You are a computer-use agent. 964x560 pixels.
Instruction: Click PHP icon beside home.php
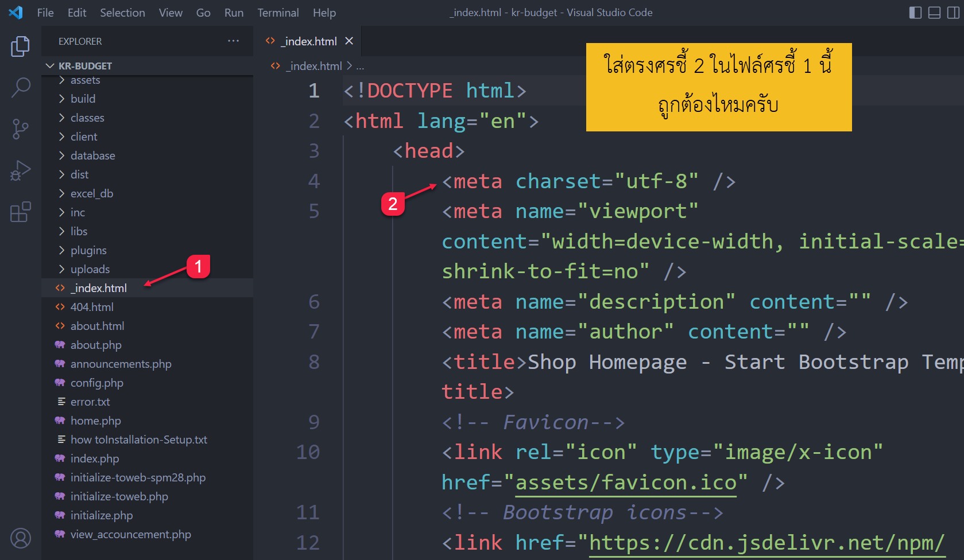click(60, 421)
